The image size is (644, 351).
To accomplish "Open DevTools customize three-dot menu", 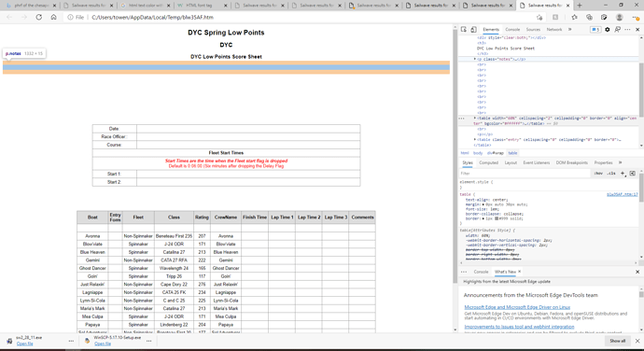I will [627, 30].
